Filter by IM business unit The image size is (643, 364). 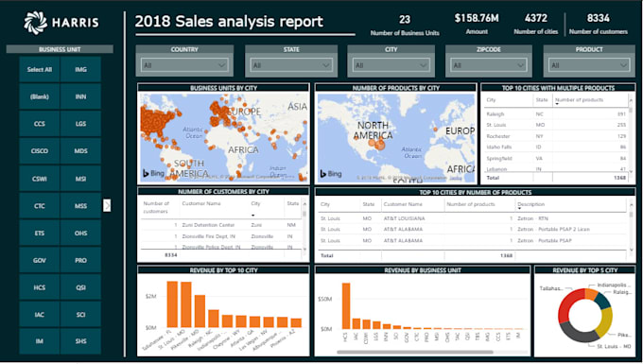40,341
